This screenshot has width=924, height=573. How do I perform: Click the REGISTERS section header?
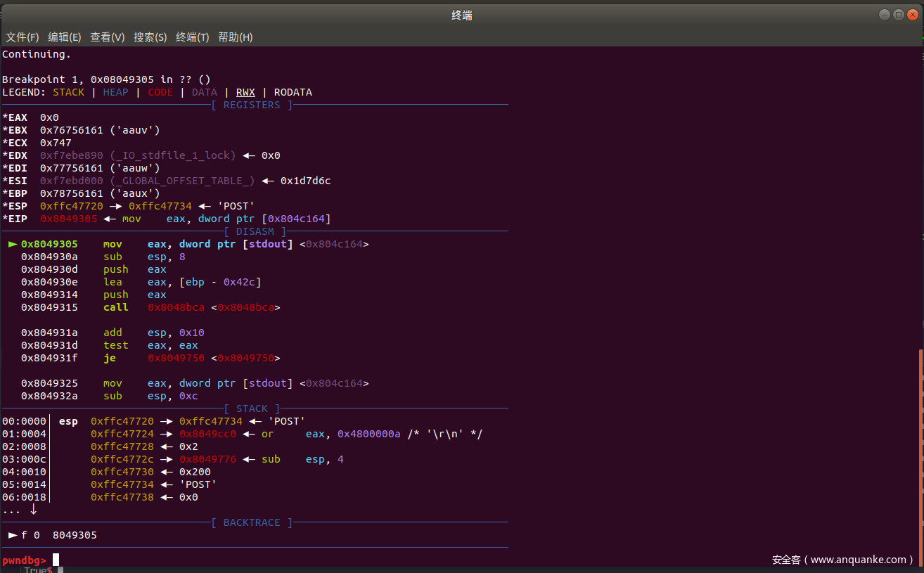point(252,105)
